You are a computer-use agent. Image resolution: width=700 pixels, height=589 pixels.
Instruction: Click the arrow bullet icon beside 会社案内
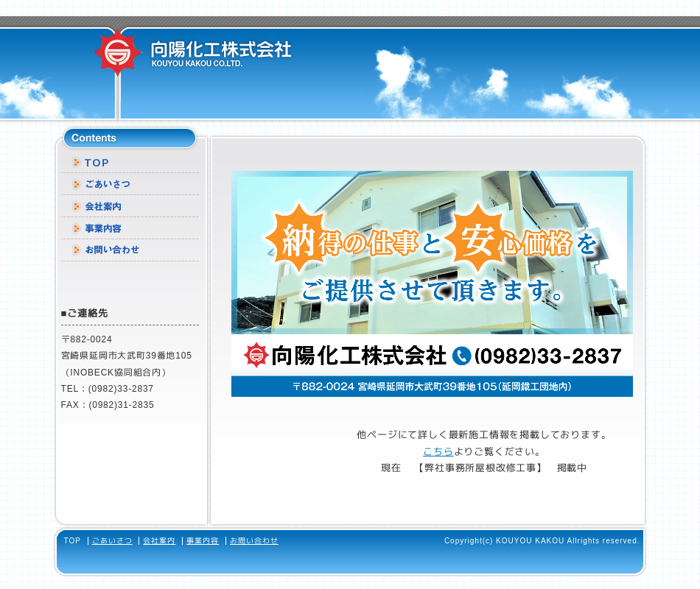pos(77,207)
